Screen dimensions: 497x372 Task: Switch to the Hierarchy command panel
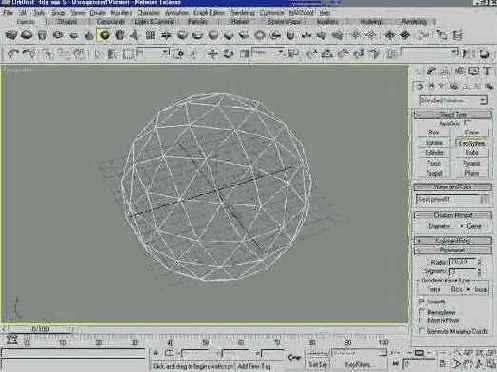[x=445, y=71]
